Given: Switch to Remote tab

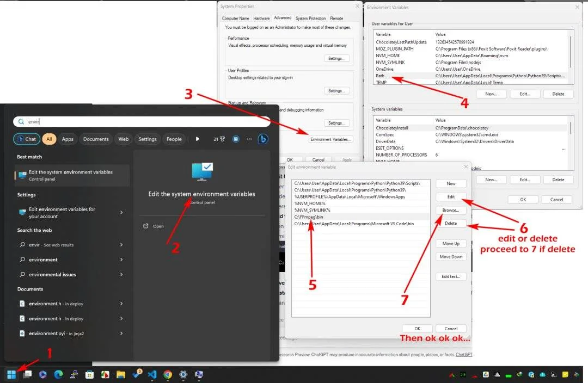Looking at the screenshot, I should coord(336,18).
